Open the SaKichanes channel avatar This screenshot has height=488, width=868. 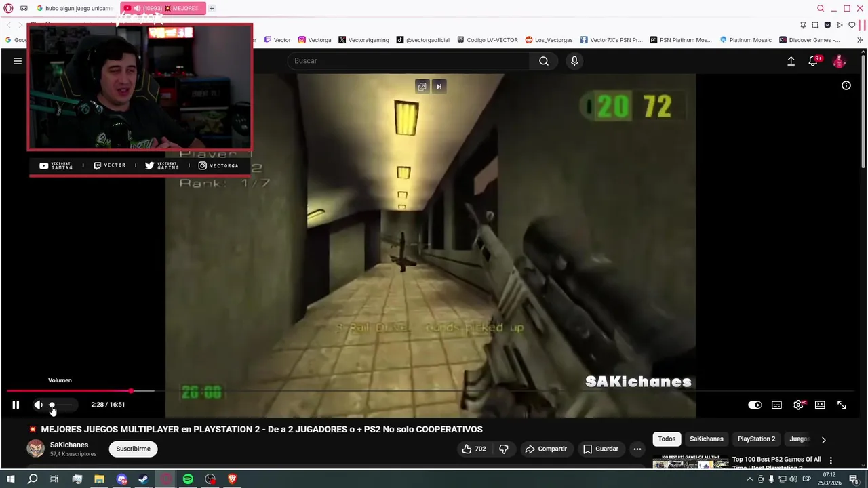click(35, 449)
